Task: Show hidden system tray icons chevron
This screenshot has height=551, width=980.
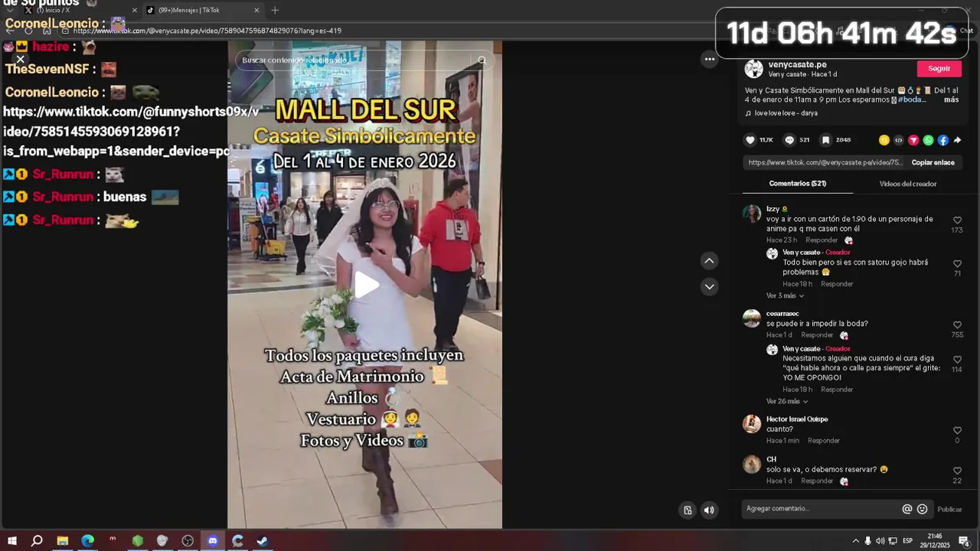Action: pyautogui.click(x=855, y=541)
